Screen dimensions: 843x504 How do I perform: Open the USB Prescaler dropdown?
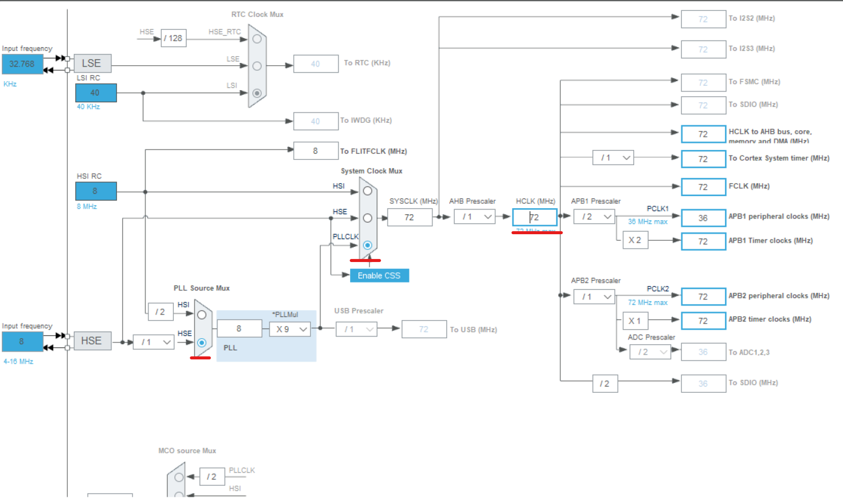355,329
